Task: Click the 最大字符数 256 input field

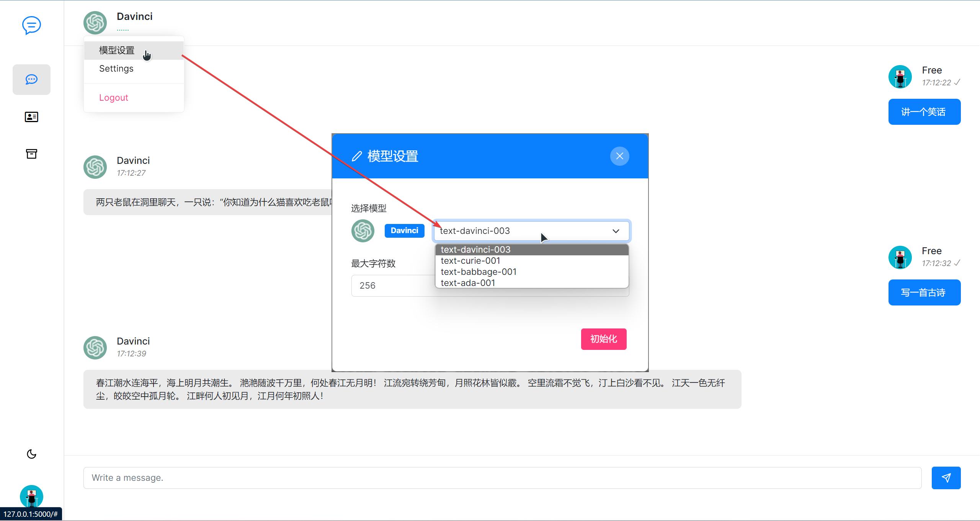Action: tap(390, 286)
